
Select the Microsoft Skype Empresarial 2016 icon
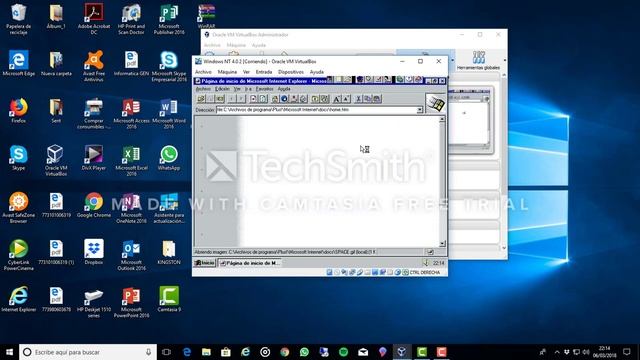point(169,66)
